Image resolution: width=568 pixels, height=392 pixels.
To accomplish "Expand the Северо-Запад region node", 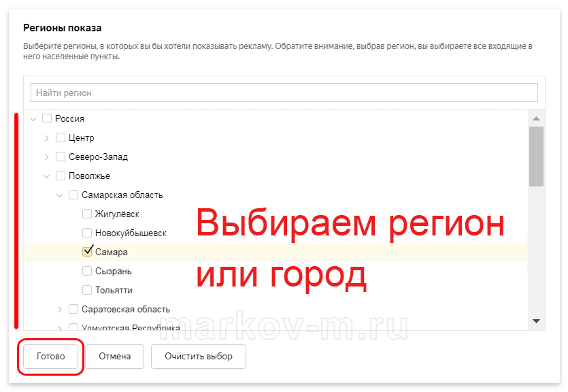I will (47, 157).
